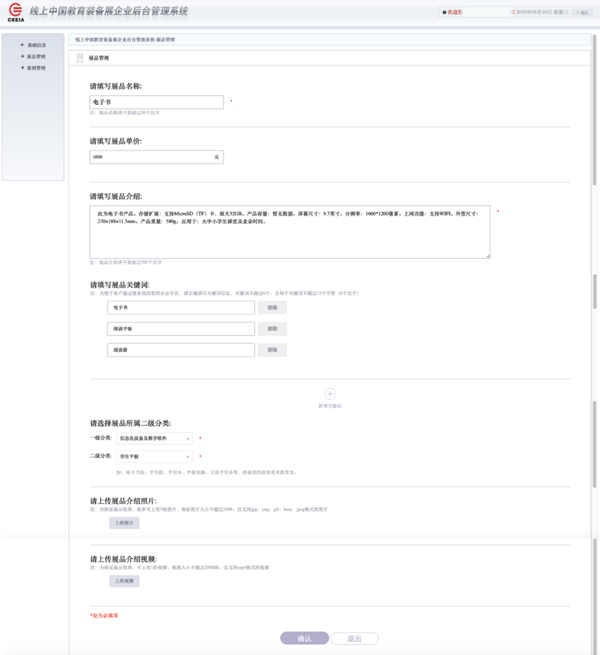Clear the first keyword 电子书
Screen dimensions: 600x655
pos(272,308)
